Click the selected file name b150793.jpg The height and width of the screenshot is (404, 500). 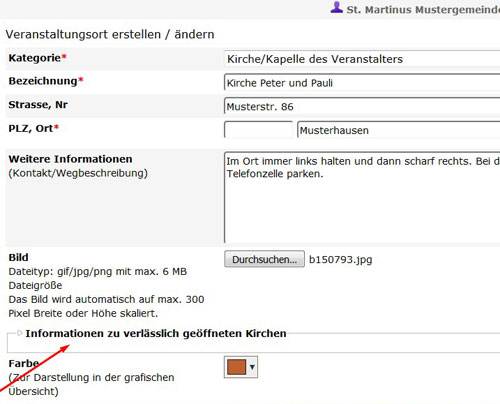340,259
